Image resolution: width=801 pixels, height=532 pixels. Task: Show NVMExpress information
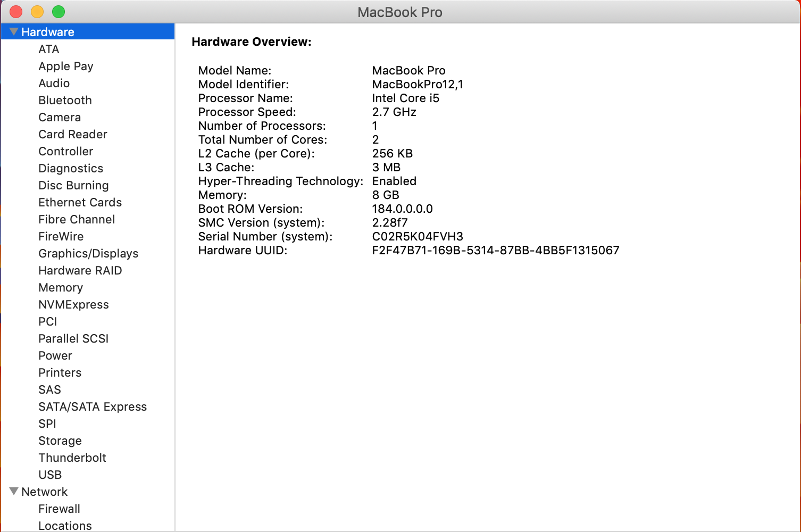(x=73, y=304)
